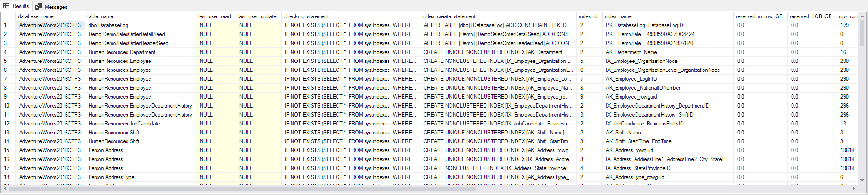Click the index_create_statement column header
Viewport: 868px width, 195px height.
[x=499, y=16]
